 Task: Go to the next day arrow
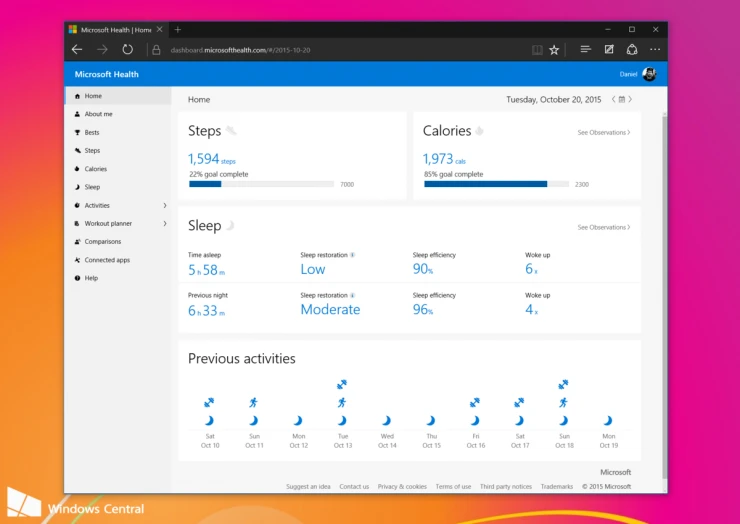[x=631, y=100]
